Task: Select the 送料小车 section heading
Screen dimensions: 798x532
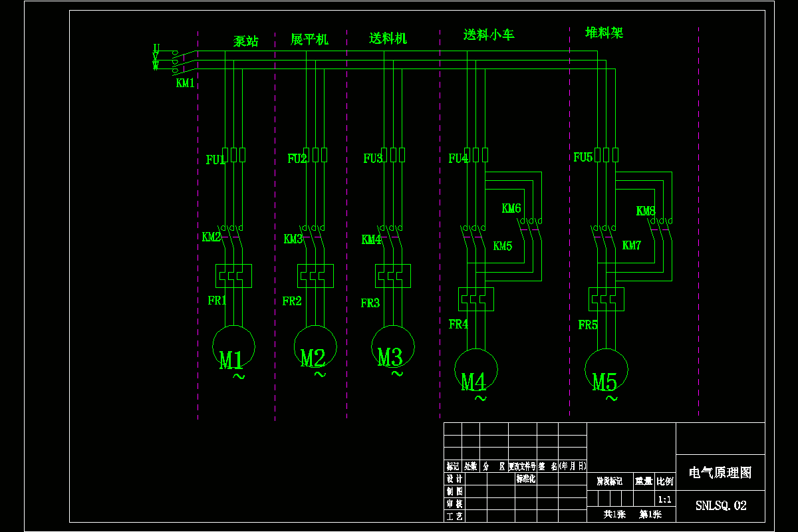Action: (489, 35)
